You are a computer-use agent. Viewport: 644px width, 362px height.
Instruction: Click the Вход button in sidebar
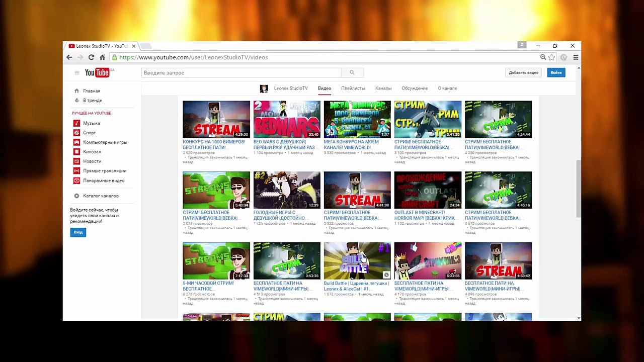coord(78,232)
